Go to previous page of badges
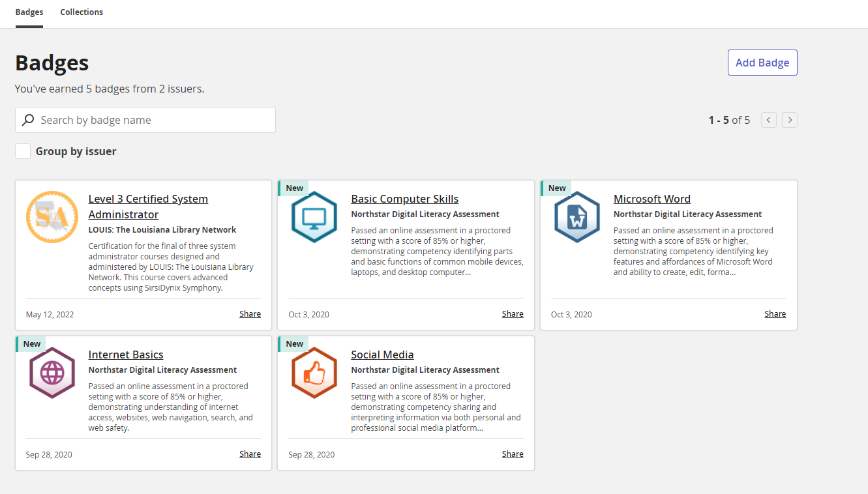The width and height of the screenshot is (868, 494). (x=769, y=120)
